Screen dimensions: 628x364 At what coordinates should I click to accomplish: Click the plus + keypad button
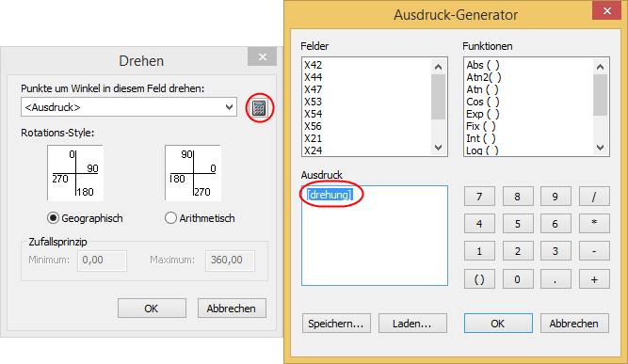click(594, 278)
